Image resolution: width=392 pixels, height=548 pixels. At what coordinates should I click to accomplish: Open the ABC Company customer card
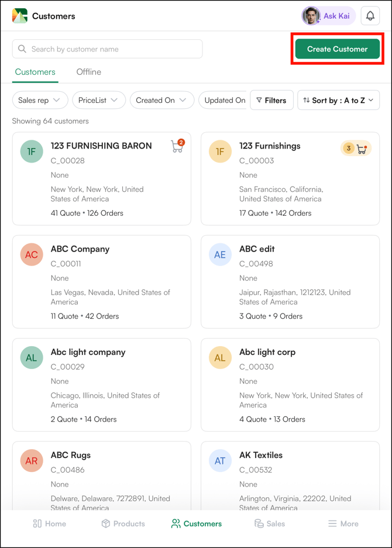click(x=102, y=282)
